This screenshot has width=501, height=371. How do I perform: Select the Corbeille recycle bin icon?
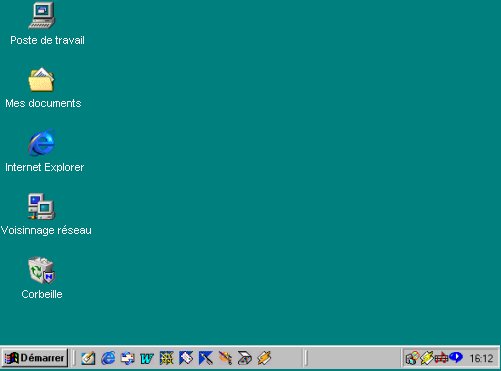(x=41, y=270)
